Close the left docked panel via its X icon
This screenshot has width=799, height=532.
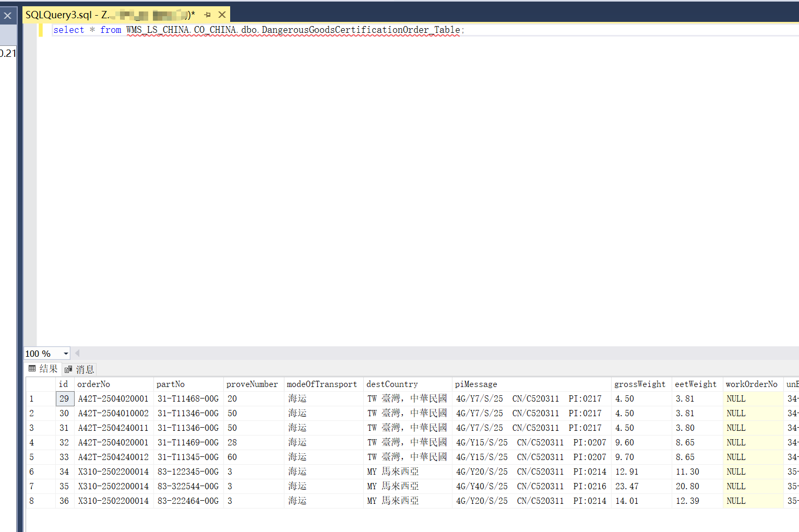point(8,15)
